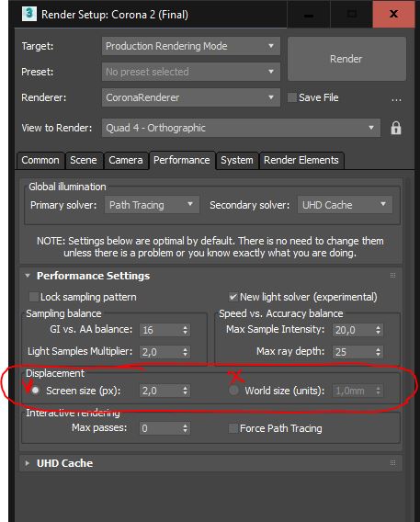
Task: Open the Secondary solver dropdown
Action: pos(345,205)
